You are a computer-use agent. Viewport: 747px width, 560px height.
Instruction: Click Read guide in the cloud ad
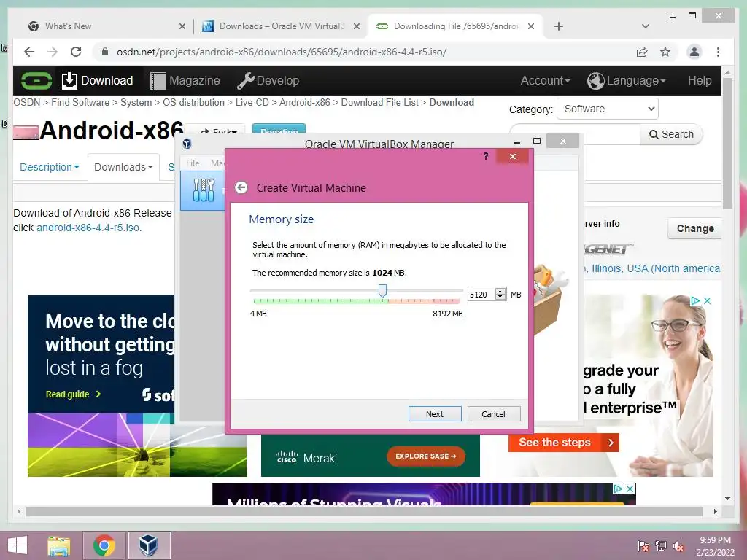point(73,394)
